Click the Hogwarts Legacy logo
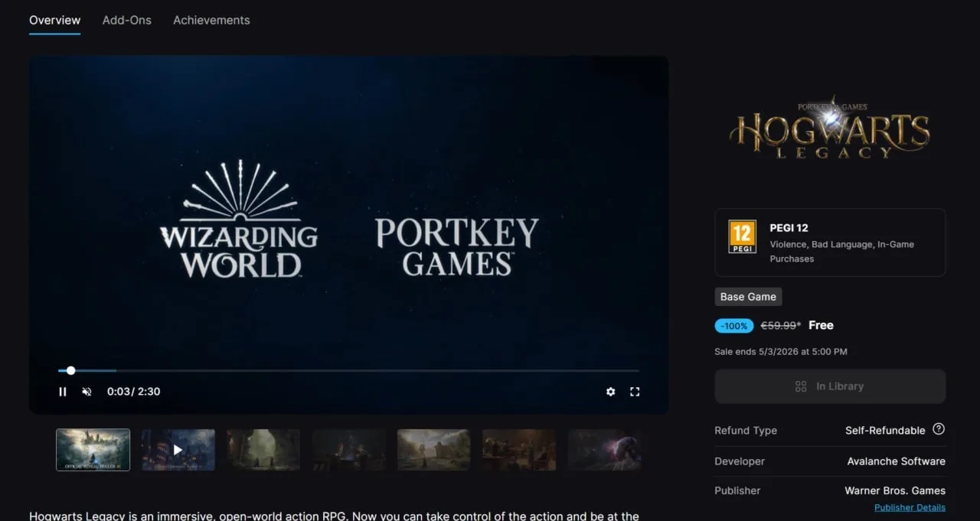Image resolution: width=980 pixels, height=521 pixels. pos(830,127)
